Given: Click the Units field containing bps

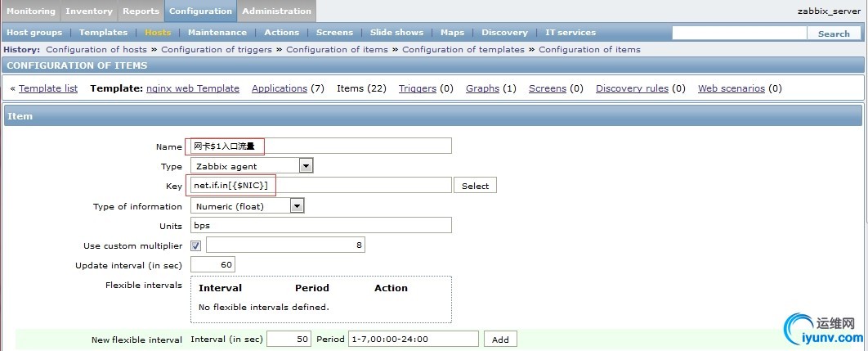Looking at the screenshot, I should click(x=320, y=225).
